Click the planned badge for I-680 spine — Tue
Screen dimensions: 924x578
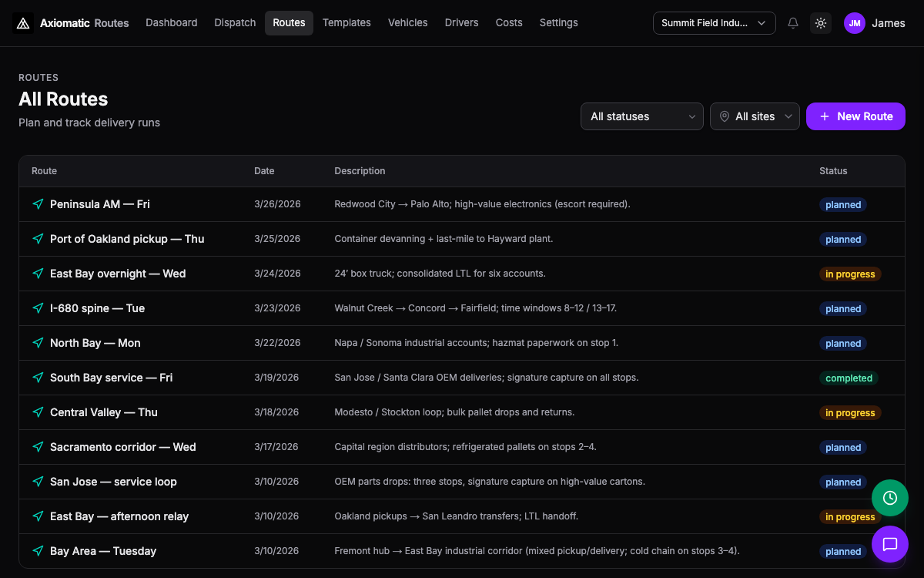pyautogui.click(x=843, y=309)
